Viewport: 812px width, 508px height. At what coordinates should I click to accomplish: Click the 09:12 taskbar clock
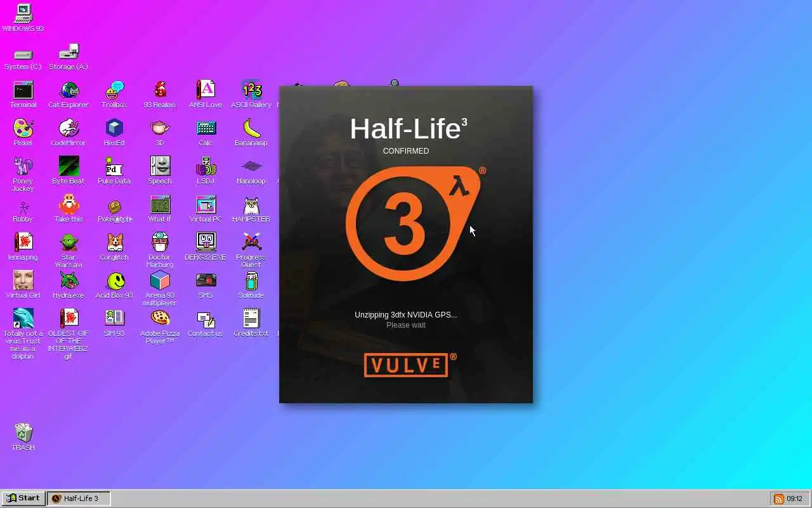794,499
